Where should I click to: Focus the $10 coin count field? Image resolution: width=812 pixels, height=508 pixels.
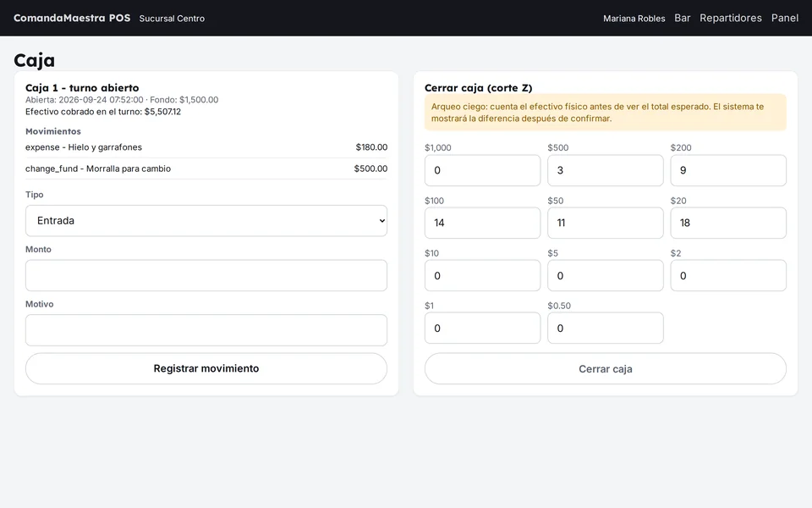point(482,275)
